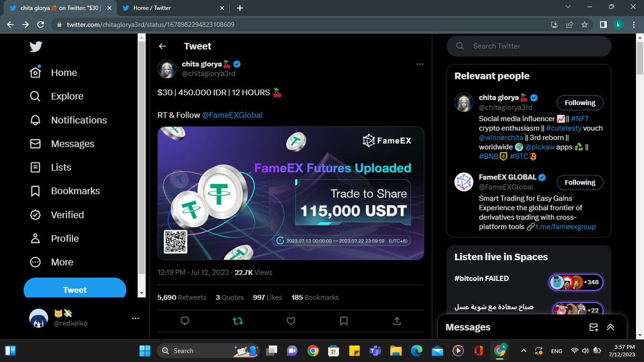Toggle the bookmark icon under the tweet
Image resolution: width=644 pixels, height=362 pixels.
(x=344, y=321)
